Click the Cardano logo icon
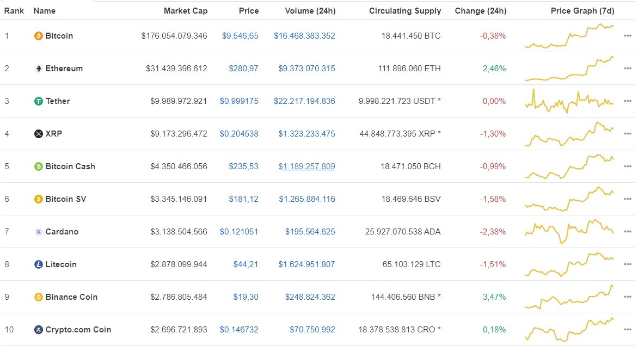This screenshot has height=346, width=644. click(37, 232)
